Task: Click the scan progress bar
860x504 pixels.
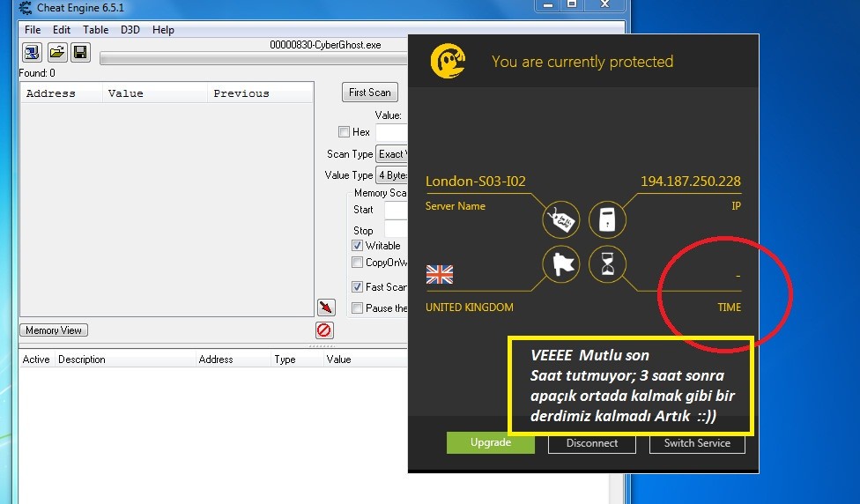Action: coord(254,59)
